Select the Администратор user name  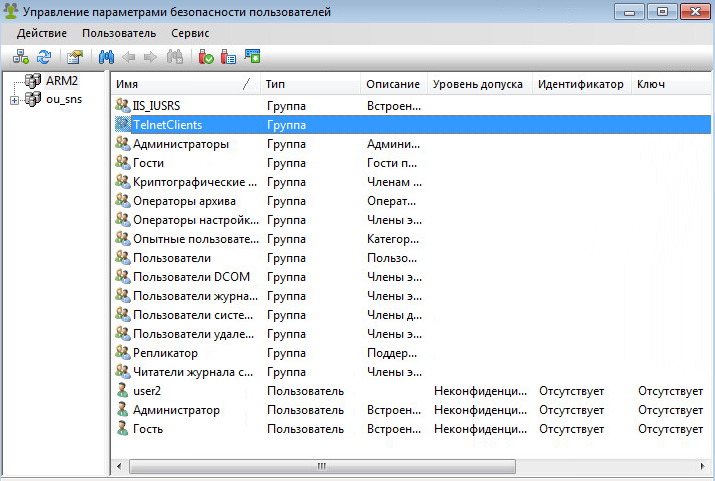(x=176, y=410)
